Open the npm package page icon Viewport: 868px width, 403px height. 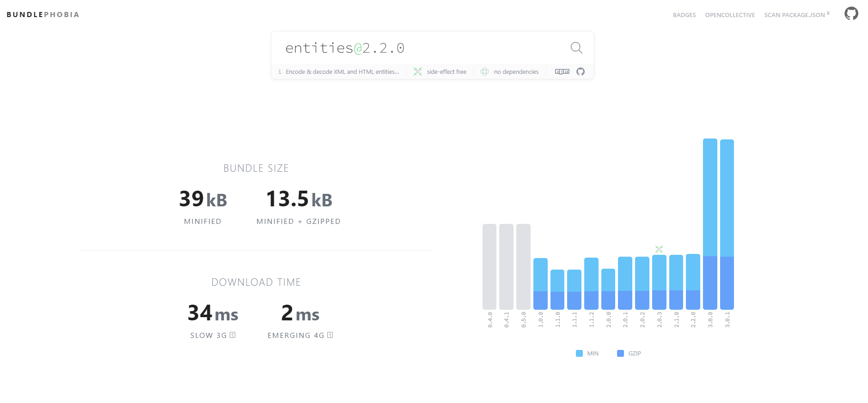(562, 72)
